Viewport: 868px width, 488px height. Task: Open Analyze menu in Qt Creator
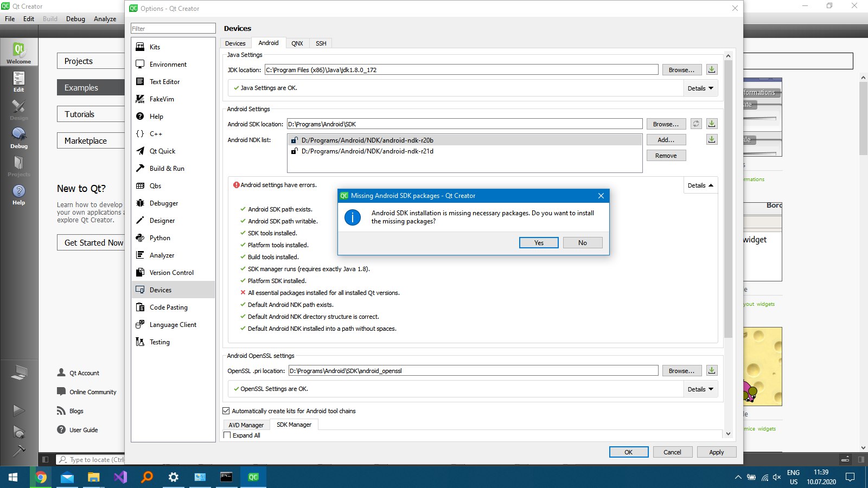point(105,19)
